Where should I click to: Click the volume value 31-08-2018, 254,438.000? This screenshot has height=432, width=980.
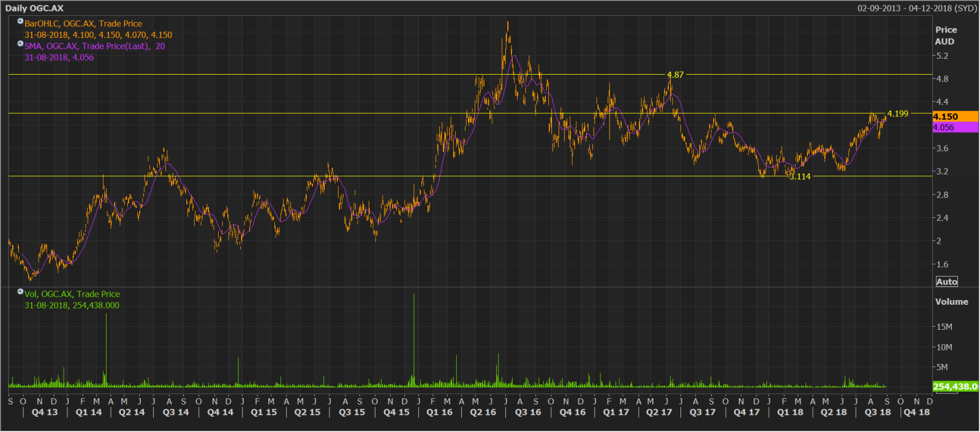72,305
